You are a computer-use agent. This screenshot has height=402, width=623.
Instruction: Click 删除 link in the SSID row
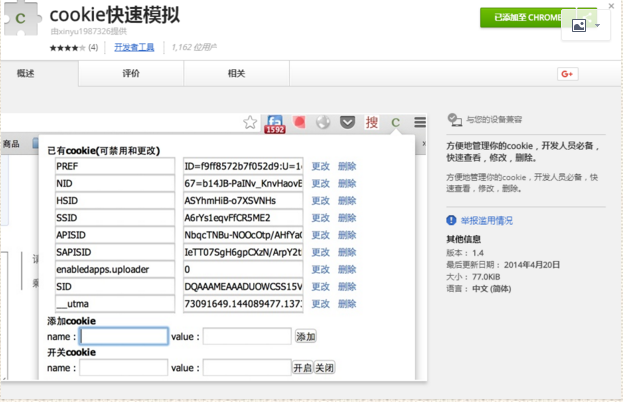click(347, 217)
